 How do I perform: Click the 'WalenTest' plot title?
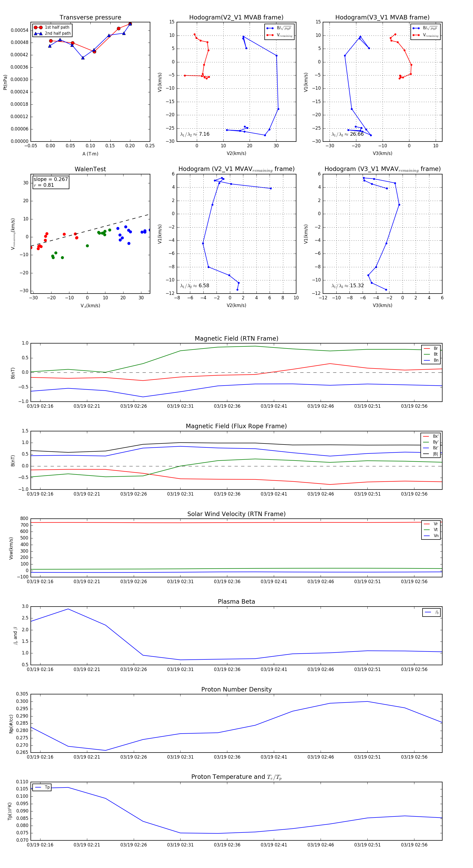(x=90, y=169)
